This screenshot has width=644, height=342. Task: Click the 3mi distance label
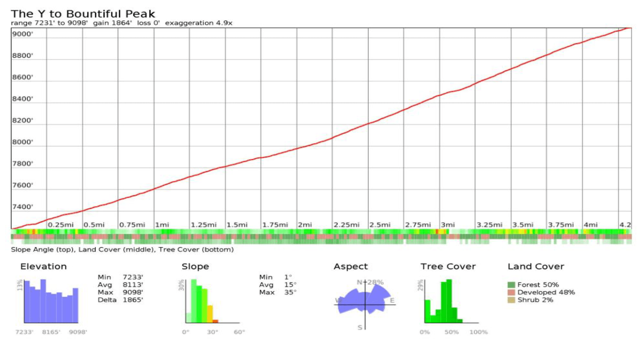point(448,225)
